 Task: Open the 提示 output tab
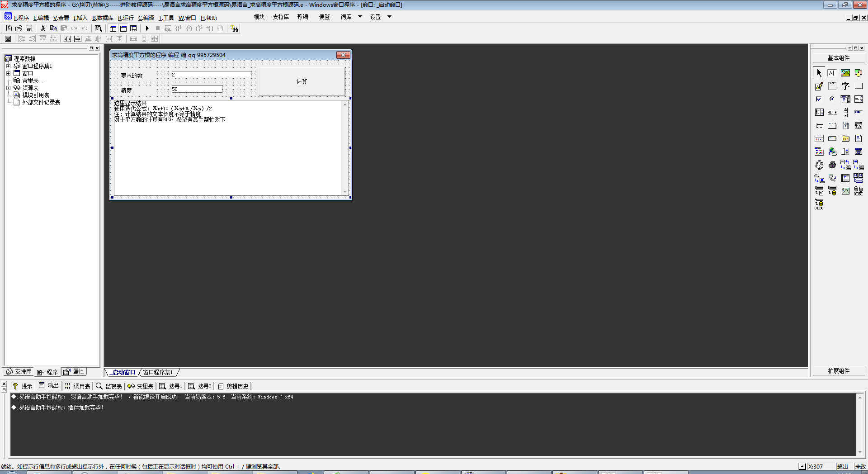pos(22,386)
